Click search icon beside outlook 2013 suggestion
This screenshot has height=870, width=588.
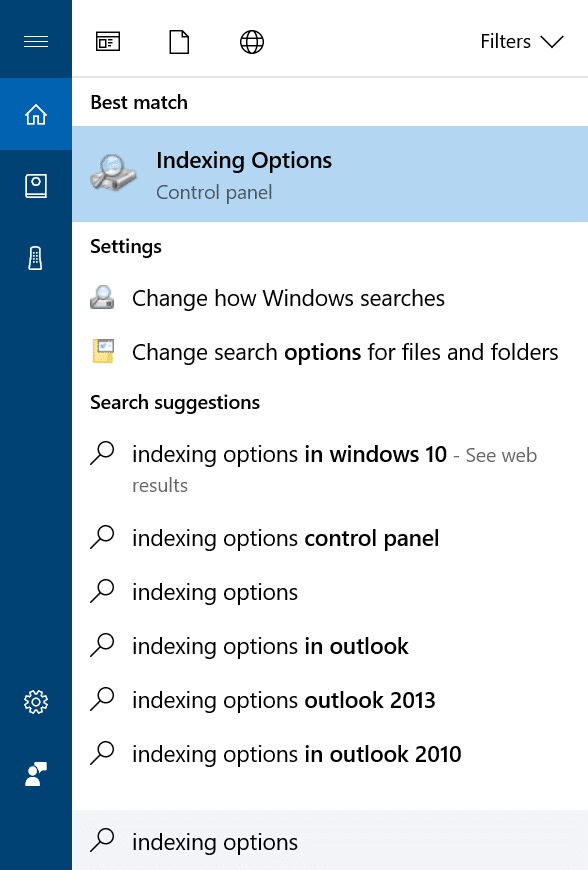[x=102, y=699]
